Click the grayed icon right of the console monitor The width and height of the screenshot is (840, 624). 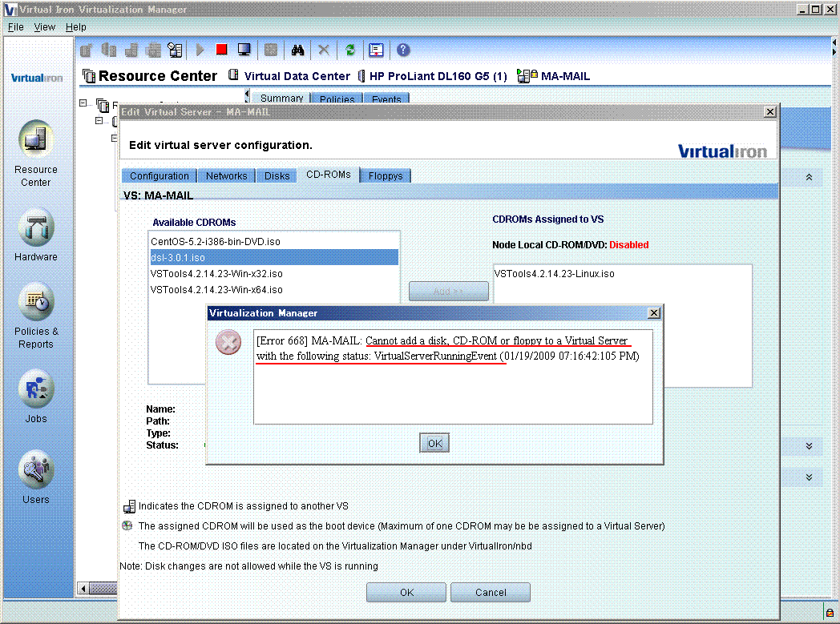click(x=271, y=50)
